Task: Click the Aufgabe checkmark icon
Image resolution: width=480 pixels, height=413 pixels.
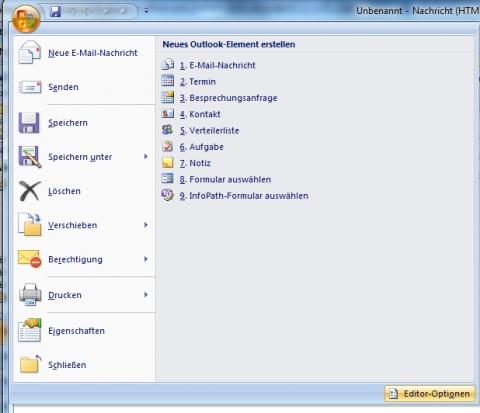Action: coord(168,146)
